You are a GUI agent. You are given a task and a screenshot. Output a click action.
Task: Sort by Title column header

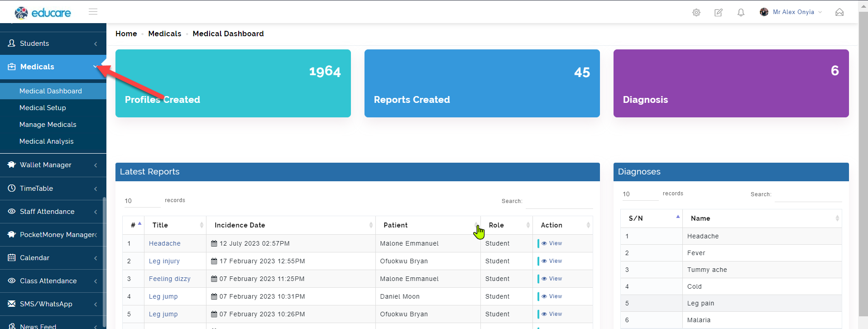175,225
